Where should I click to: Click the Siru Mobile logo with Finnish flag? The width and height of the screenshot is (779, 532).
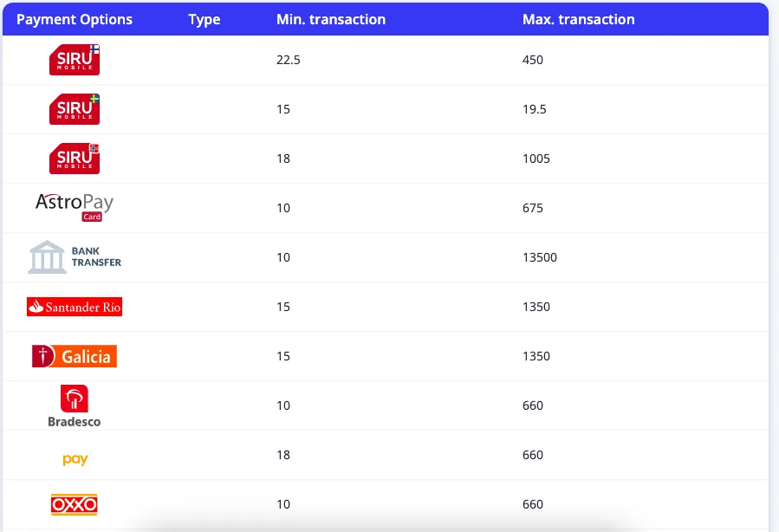click(x=75, y=60)
